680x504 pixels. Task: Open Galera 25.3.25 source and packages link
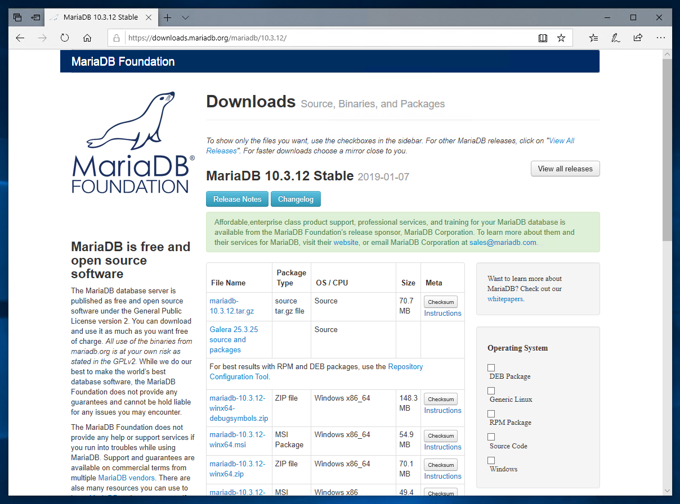[x=234, y=340]
